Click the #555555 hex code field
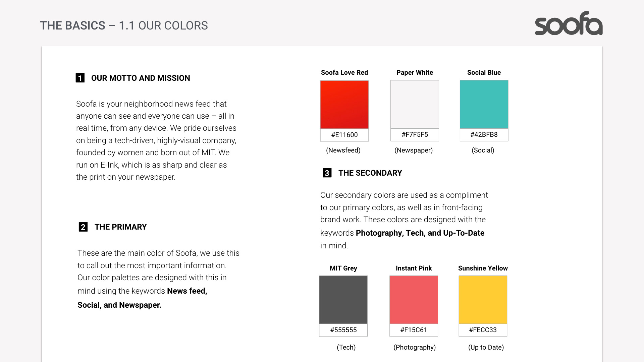The image size is (644, 362). point(343,330)
